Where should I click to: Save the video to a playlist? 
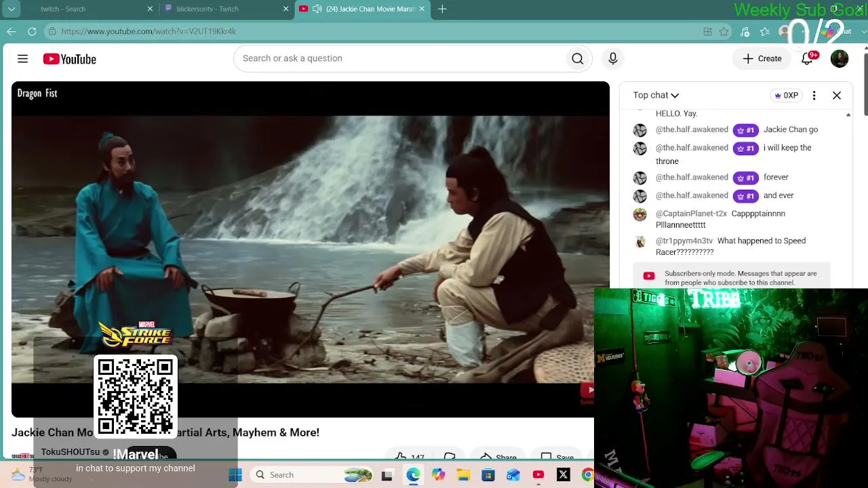point(557,457)
